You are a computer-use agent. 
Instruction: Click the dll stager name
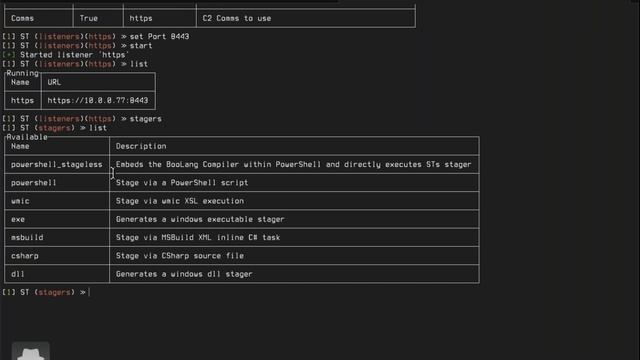[18, 274]
